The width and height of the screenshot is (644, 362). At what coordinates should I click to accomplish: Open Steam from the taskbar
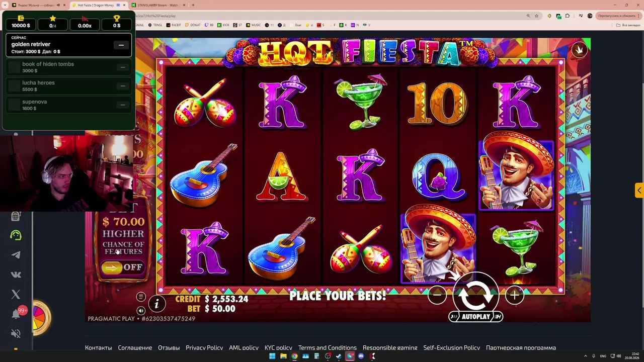click(339, 356)
